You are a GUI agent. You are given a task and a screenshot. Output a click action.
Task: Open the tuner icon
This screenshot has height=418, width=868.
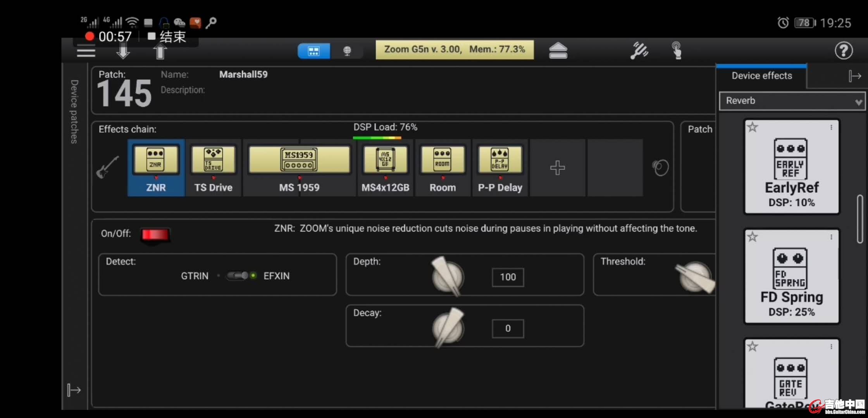639,51
